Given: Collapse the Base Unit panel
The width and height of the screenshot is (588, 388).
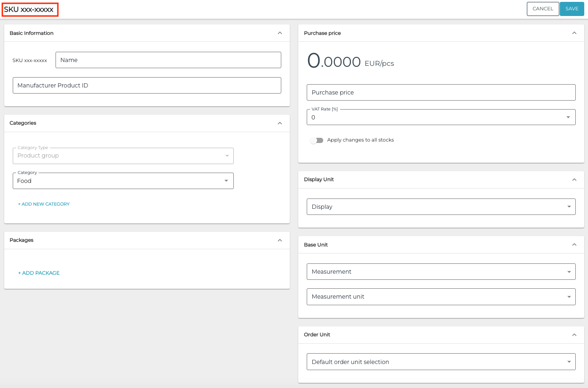Looking at the screenshot, I should click(x=574, y=245).
